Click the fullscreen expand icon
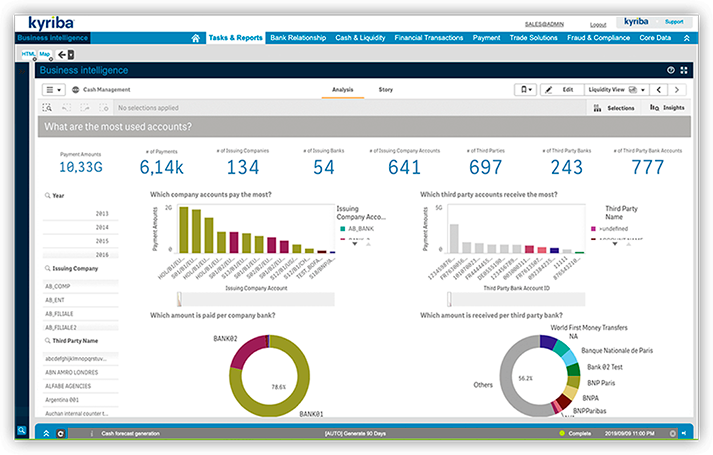Screen dimensions: 713x455 (683, 70)
